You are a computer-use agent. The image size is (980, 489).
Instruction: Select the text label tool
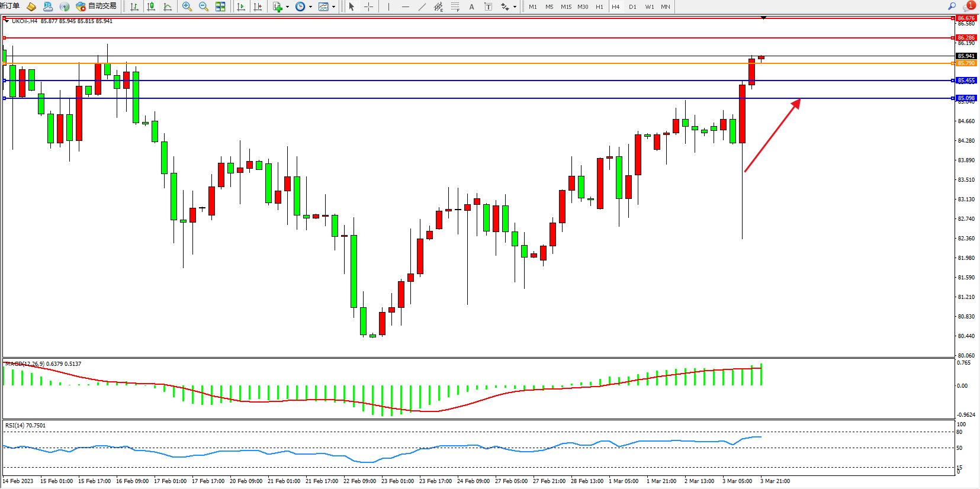tap(471, 7)
